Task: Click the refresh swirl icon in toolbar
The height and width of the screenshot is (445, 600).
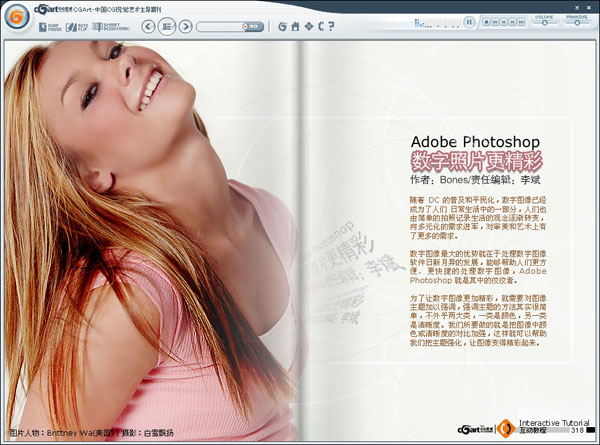Action: click(282, 26)
